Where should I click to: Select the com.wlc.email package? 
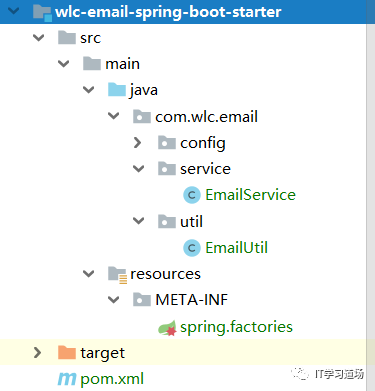(x=206, y=117)
